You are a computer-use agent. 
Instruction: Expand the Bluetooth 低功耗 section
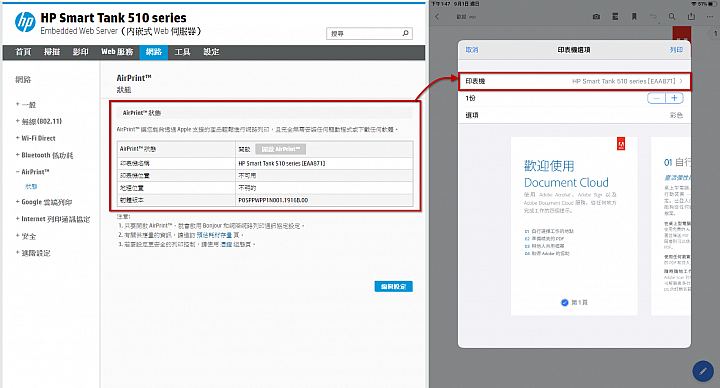(45, 155)
